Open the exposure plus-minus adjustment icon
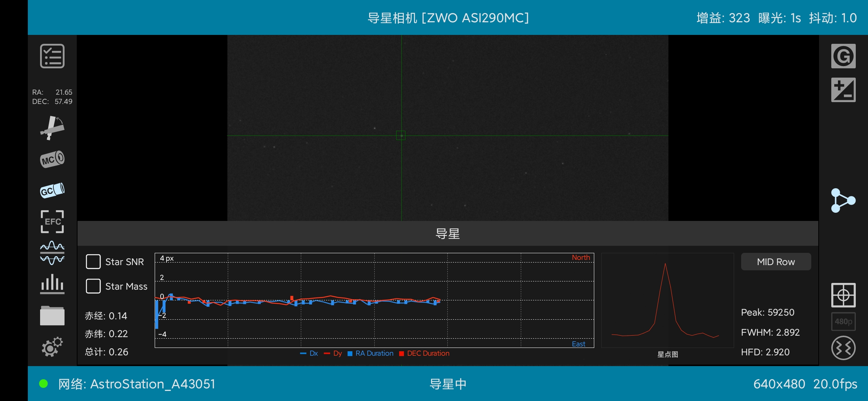The width and height of the screenshot is (868, 401). (x=843, y=90)
